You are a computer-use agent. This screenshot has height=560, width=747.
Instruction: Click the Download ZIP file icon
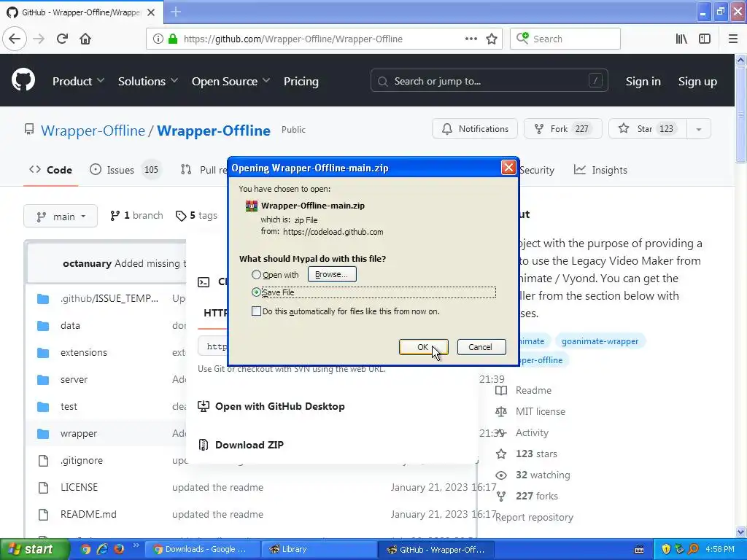click(204, 445)
